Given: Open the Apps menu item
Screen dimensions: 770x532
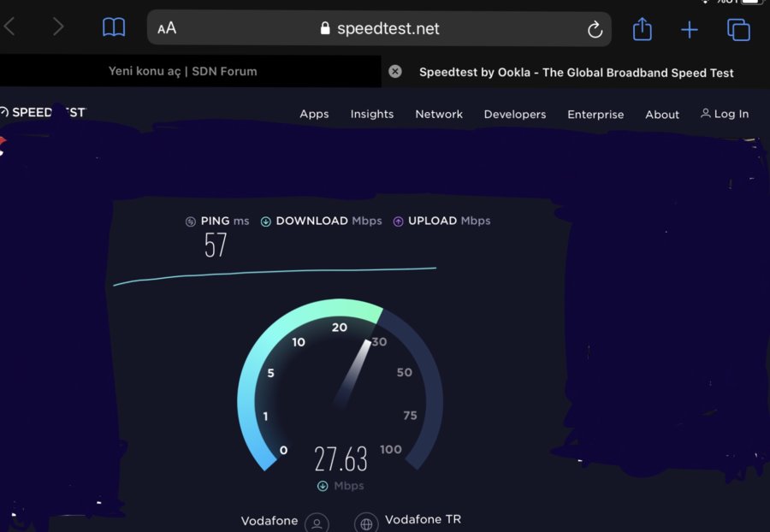Looking at the screenshot, I should pos(314,114).
